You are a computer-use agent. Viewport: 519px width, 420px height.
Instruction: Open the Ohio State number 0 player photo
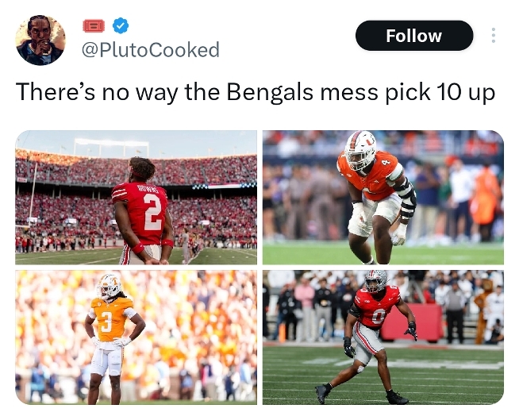383,337
